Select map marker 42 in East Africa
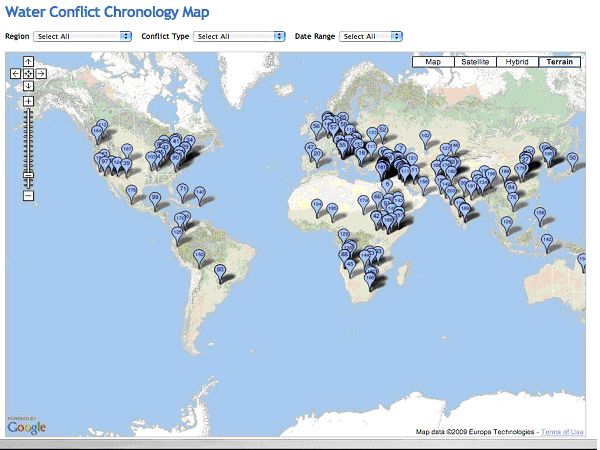600x450 pixels. (x=376, y=218)
